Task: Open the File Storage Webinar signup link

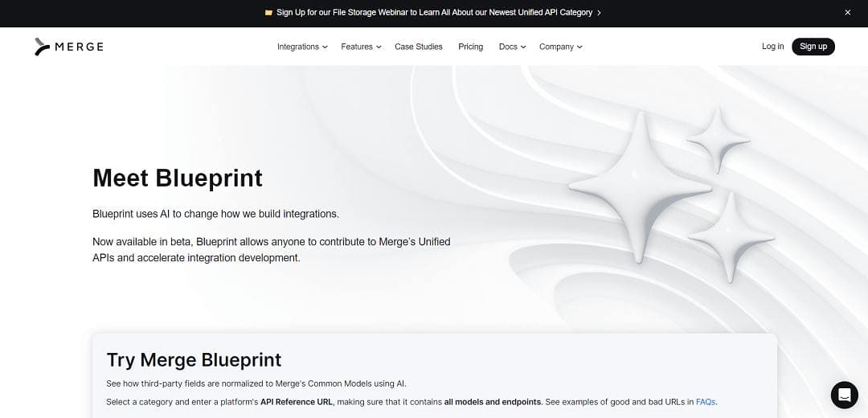Action: tap(434, 12)
